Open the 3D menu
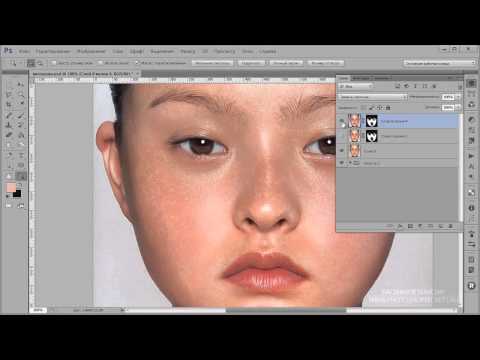The width and height of the screenshot is (480, 360). [205, 52]
